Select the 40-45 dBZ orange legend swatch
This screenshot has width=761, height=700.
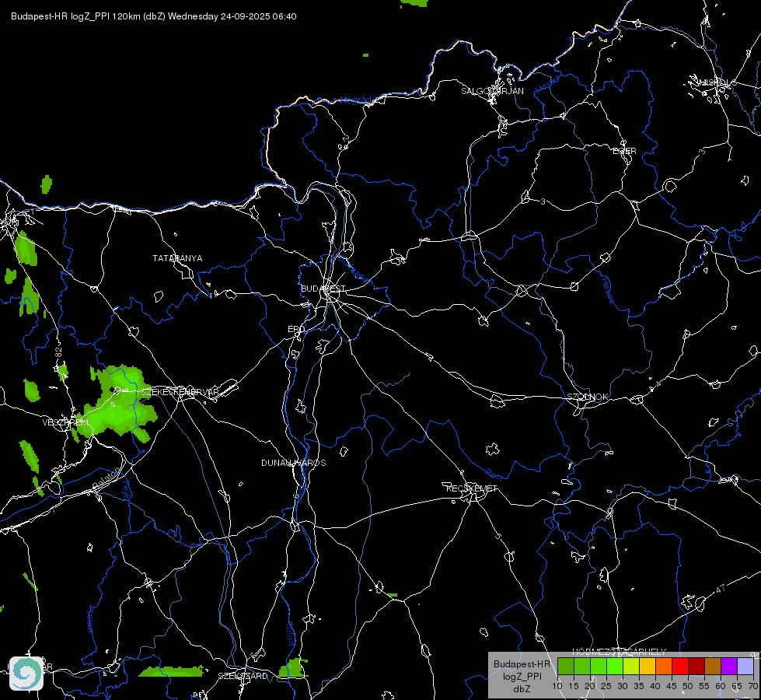pyautogui.click(x=664, y=667)
